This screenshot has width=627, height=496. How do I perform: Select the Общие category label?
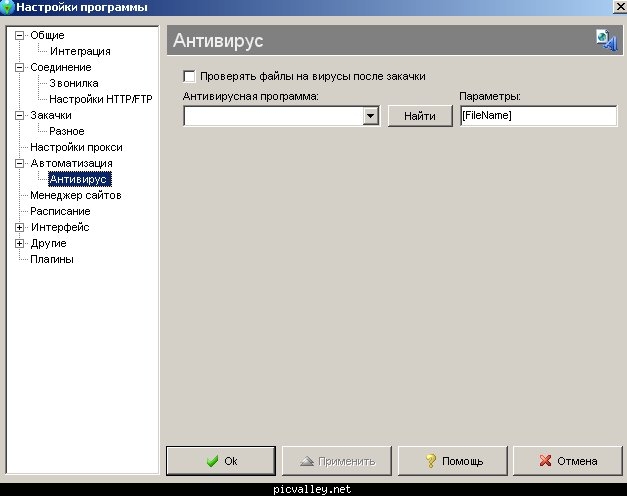coord(47,35)
